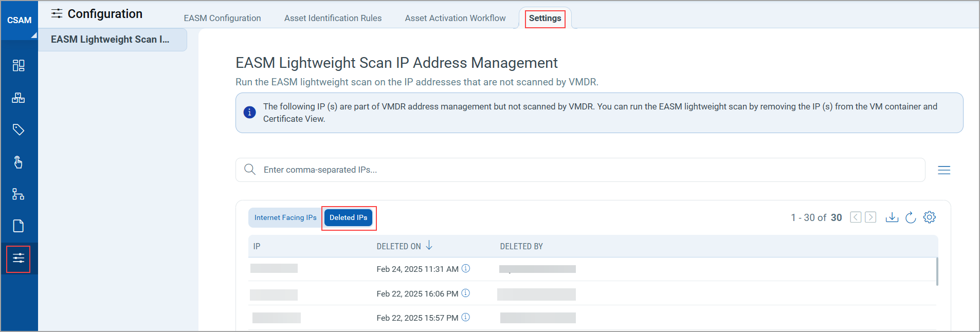Switch to Deleted IPs view
980x332 pixels.
point(349,218)
